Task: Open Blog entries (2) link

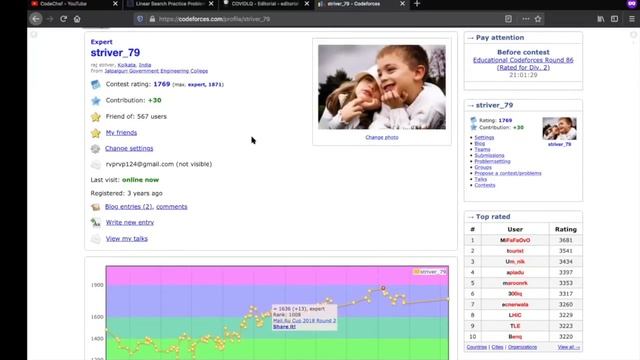Action: coord(129,207)
